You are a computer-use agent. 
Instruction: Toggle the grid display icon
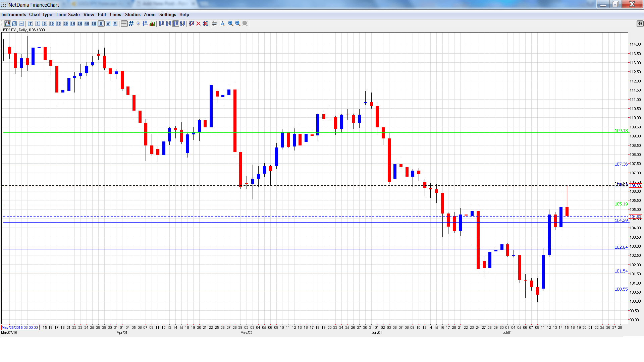pyautogui.click(x=131, y=23)
